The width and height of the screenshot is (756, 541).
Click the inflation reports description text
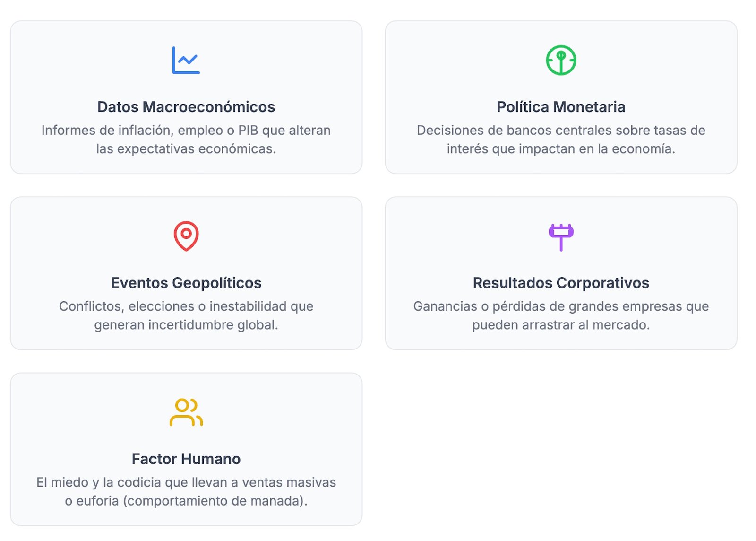point(186,131)
